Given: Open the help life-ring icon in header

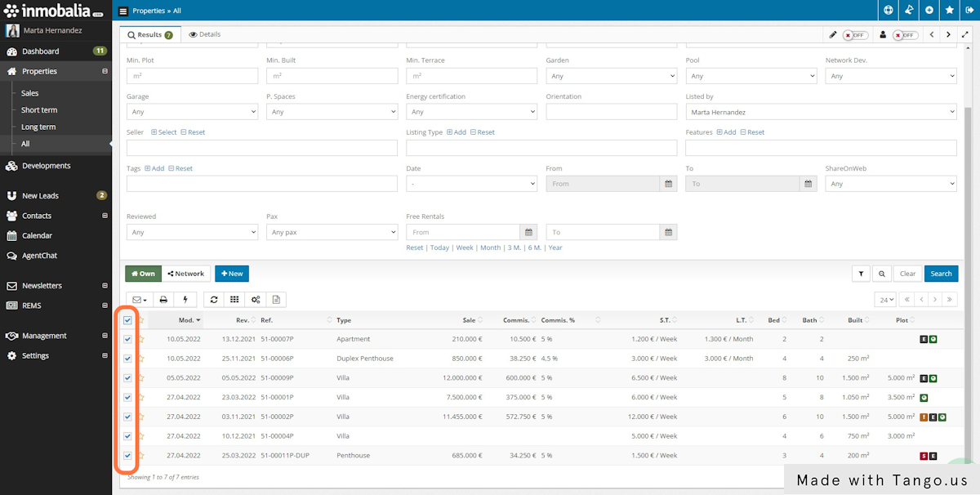Looking at the screenshot, I should 888,10.
